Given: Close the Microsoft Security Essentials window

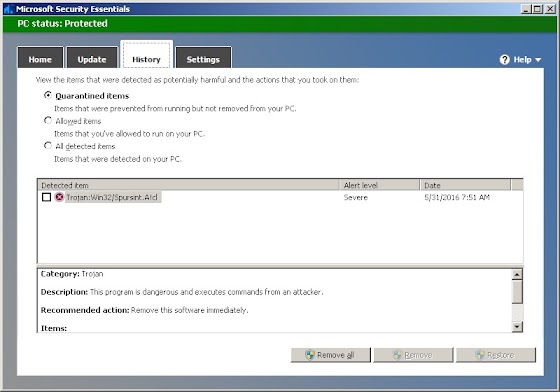Looking at the screenshot, I should [550, 9].
